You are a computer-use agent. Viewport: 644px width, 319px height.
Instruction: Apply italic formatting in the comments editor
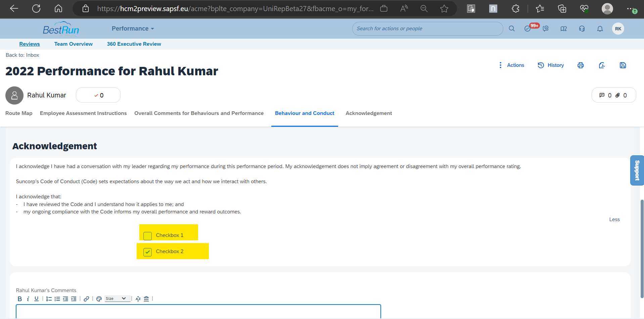pos(28,299)
